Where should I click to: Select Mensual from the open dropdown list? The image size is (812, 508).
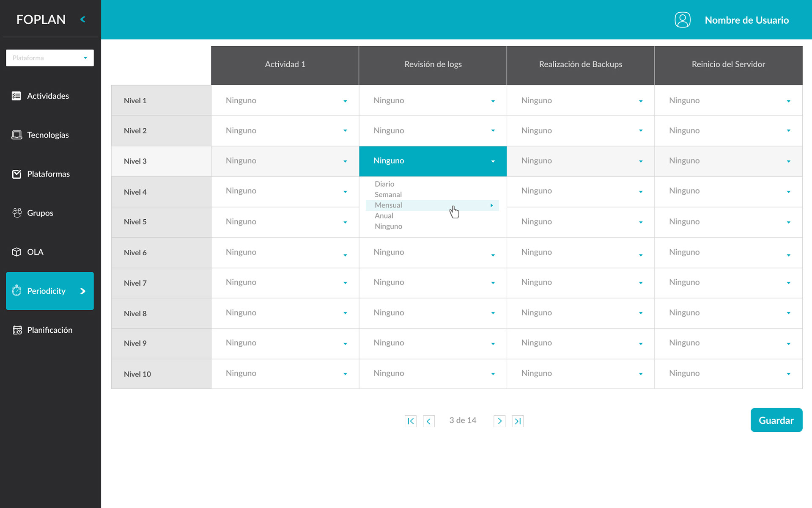[x=389, y=205]
